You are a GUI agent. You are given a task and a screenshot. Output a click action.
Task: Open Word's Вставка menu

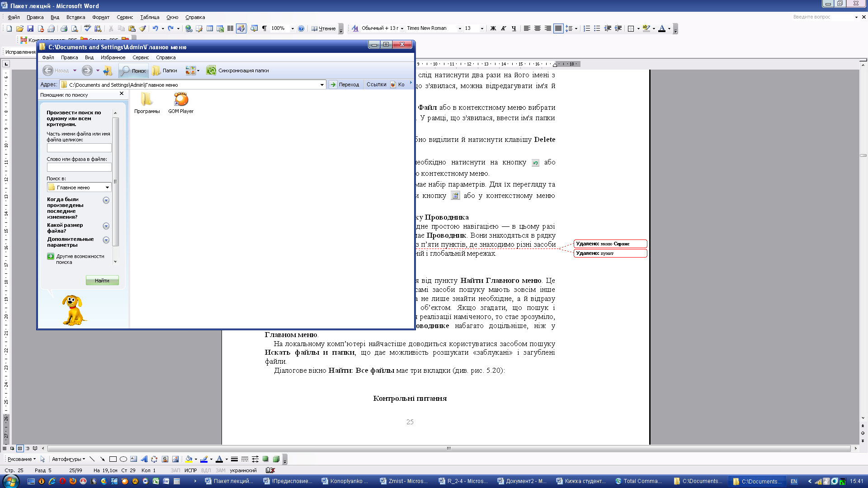coord(75,17)
